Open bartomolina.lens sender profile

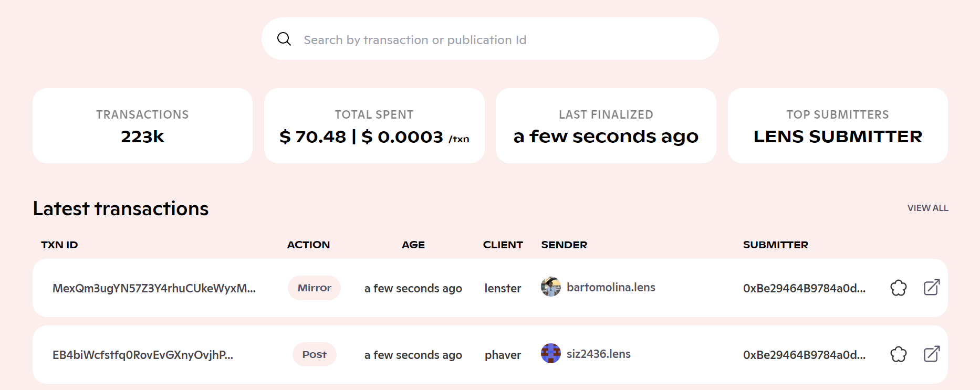click(x=611, y=288)
